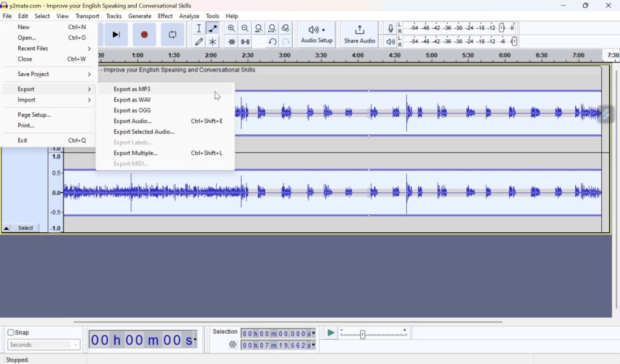Image resolution: width=620 pixels, height=364 pixels.
Task: Activate the Multi-tool
Action: click(213, 41)
